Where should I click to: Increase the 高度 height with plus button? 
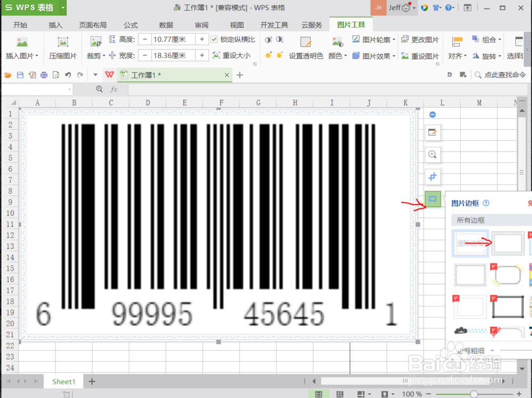pos(202,39)
